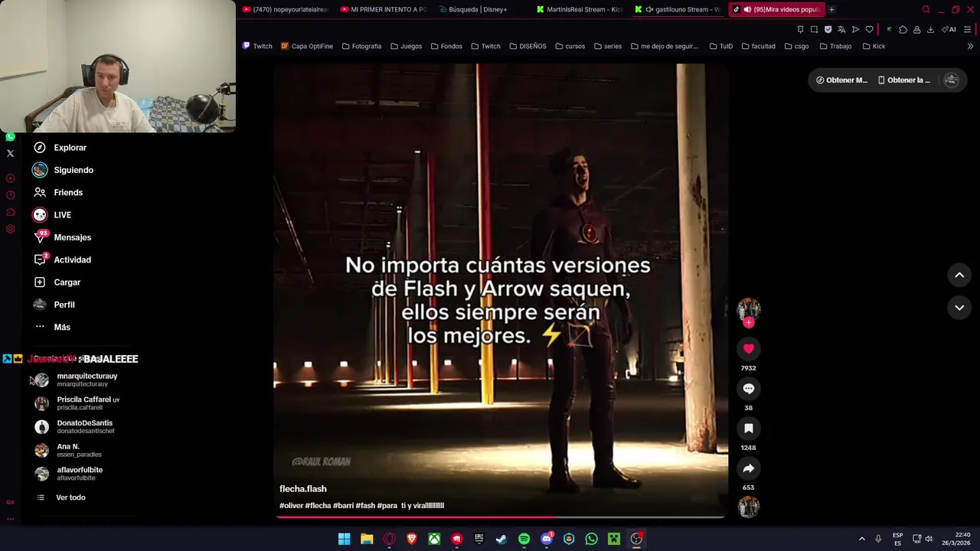
Task: Click the video progress bar
Action: tap(501, 517)
